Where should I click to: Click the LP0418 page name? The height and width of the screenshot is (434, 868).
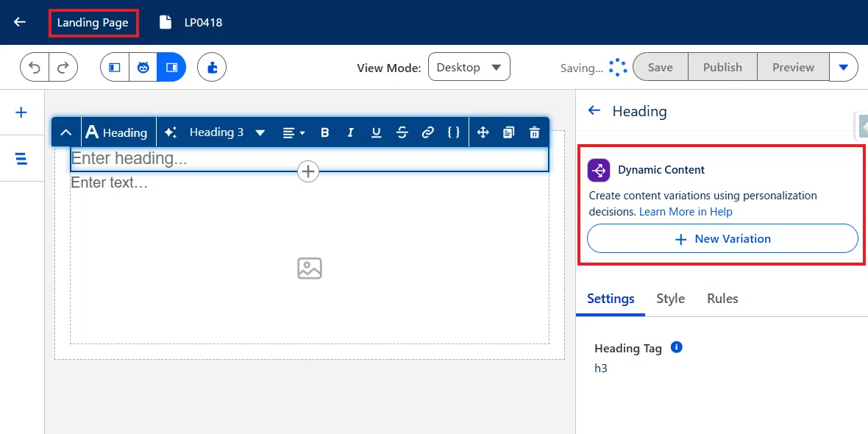203,23
